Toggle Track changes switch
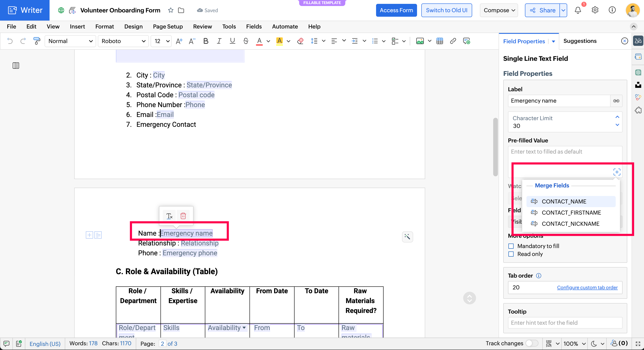Viewport: 644px width, 350px height. coord(532,343)
